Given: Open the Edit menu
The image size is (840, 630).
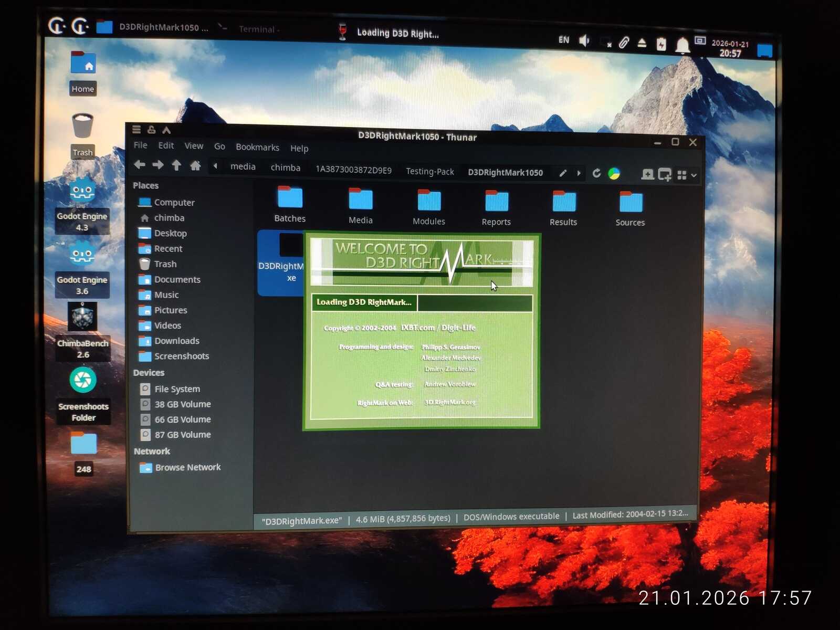Looking at the screenshot, I should click(x=166, y=145).
